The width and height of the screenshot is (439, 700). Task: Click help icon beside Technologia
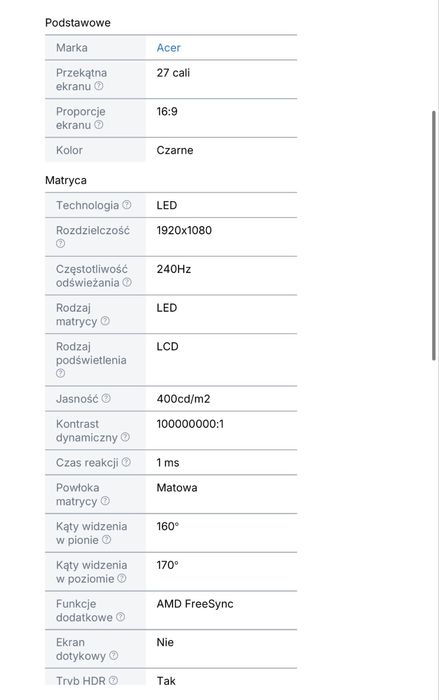click(127, 204)
